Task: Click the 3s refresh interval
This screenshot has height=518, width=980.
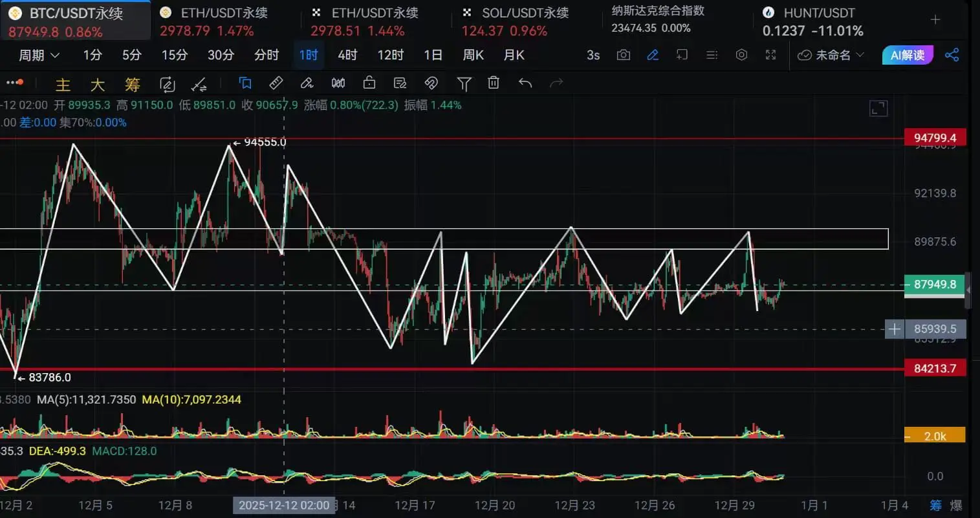Action: coord(593,55)
